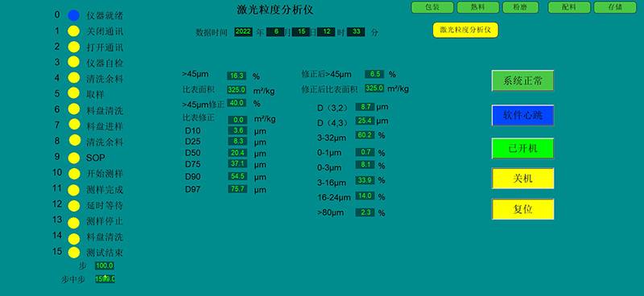Image resolution: width=644 pixels, height=296 pixels.
Task: Open the 配料 page tab
Action: (569, 7)
